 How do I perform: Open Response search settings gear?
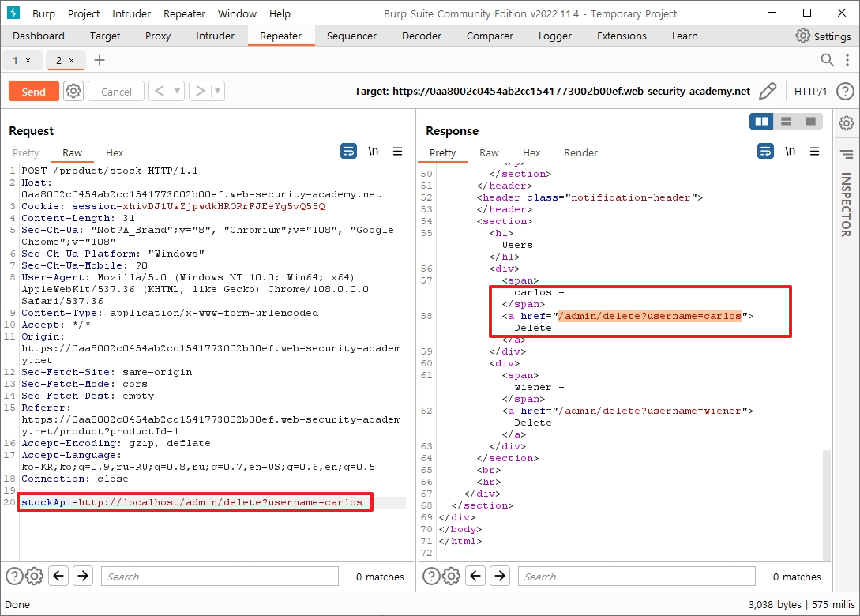[451, 576]
